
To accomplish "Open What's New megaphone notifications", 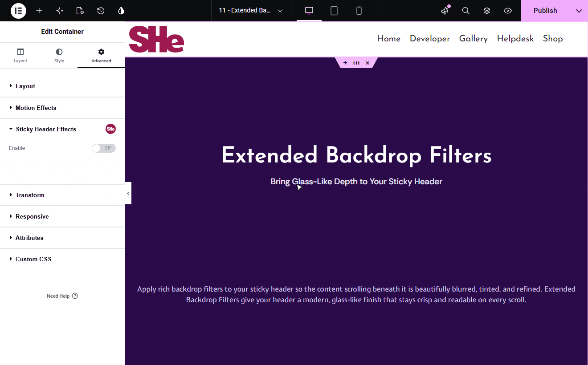I will coord(445,11).
